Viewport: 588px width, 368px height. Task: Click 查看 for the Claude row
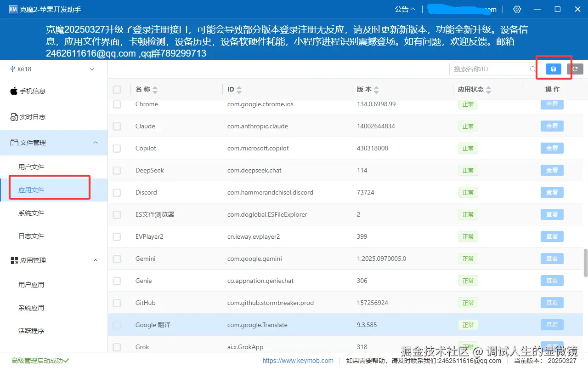tap(552, 126)
